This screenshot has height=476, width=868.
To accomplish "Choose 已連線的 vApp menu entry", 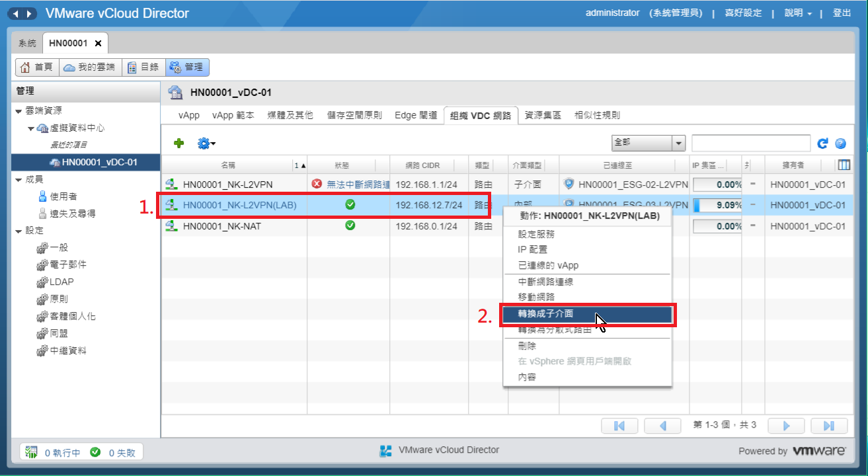I will 548,266.
